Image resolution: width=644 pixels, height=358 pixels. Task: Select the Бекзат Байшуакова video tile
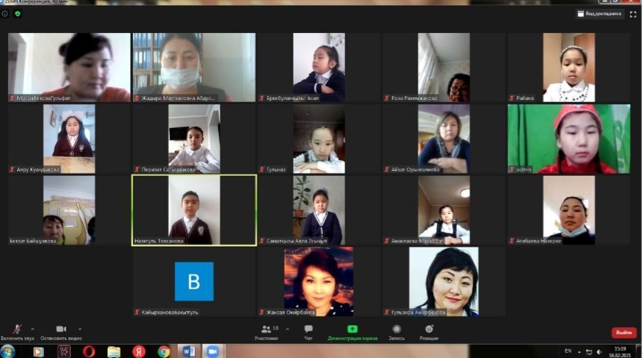(69, 210)
